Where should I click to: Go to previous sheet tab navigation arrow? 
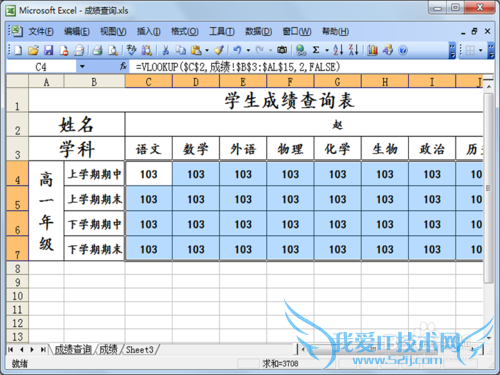[x=21, y=349]
